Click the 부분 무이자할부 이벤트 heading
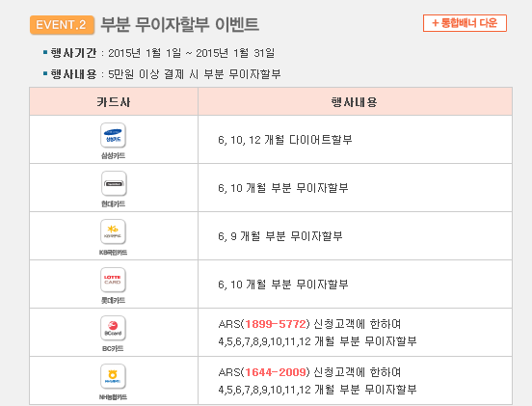Viewport: 532px width, 406px height. pos(180,24)
